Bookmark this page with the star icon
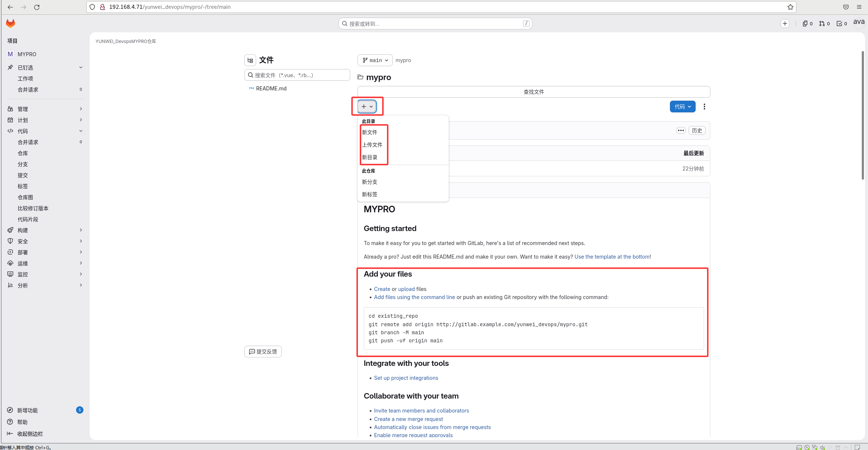 (790, 7)
